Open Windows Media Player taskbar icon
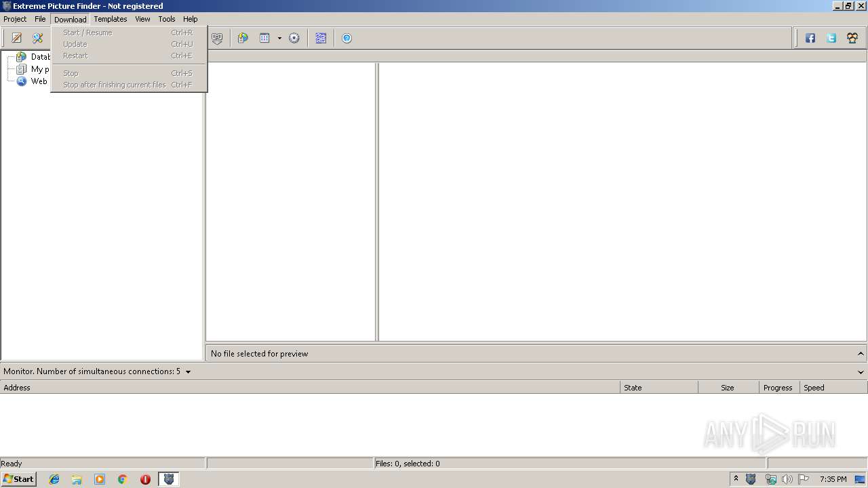The width and height of the screenshot is (868, 488). tap(100, 479)
